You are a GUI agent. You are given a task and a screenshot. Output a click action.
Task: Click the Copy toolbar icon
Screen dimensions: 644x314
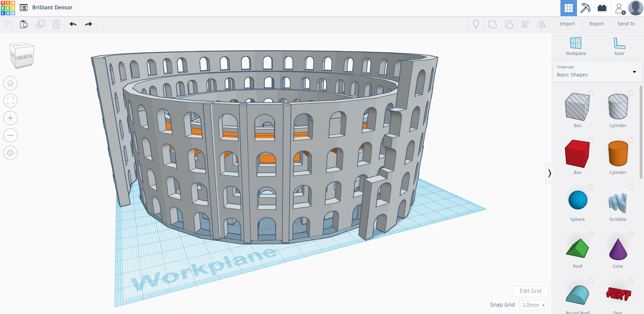point(8,24)
